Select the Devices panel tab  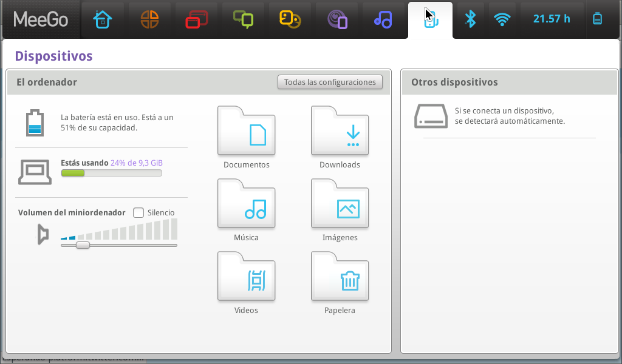click(x=431, y=20)
